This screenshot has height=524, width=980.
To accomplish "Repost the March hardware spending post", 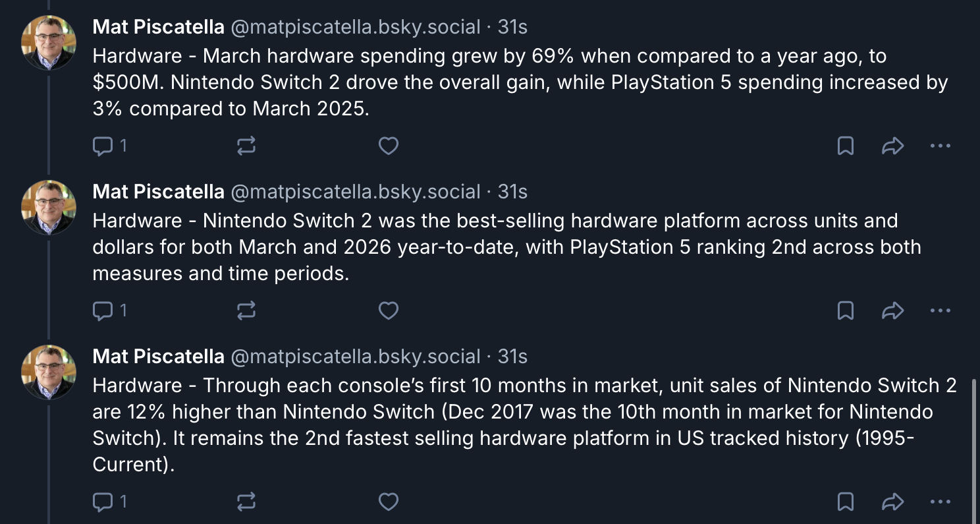I will [246, 146].
